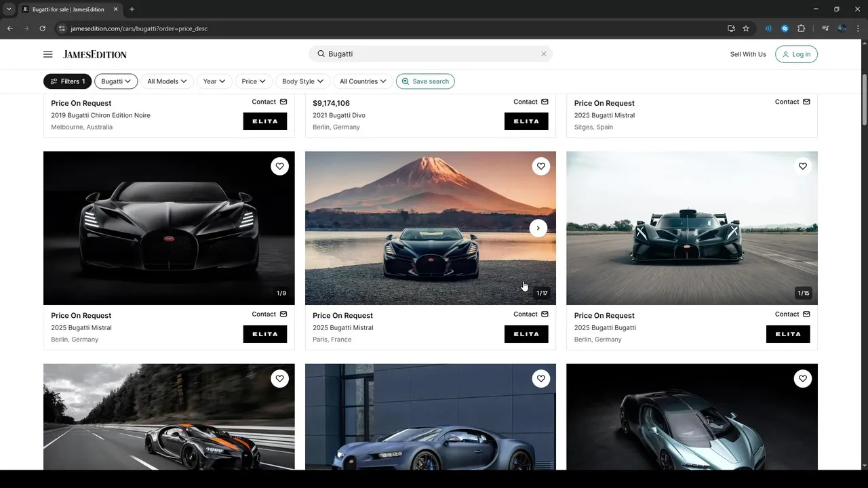The width and height of the screenshot is (868, 488).
Task: Reload the page in Chrome
Action: tap(42, 28)
